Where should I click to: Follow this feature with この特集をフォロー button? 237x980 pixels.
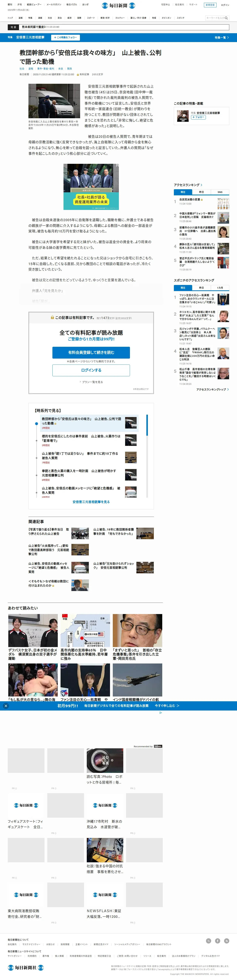click(65, 38)
